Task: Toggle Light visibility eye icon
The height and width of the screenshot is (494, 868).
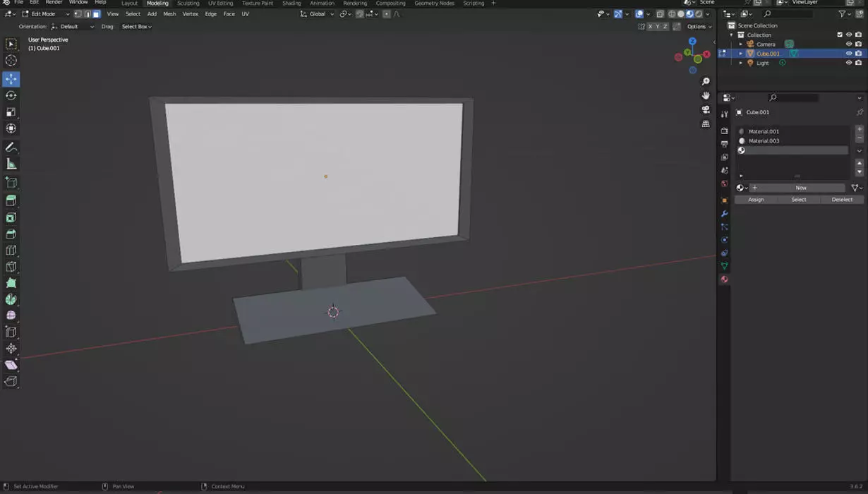Action: [x=849, y=63]
